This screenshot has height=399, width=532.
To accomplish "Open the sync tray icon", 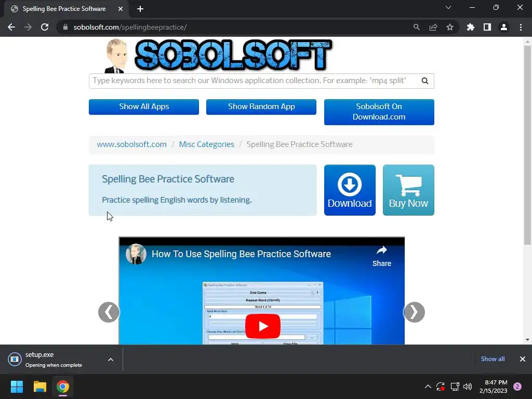I will [x=441, y=387].
